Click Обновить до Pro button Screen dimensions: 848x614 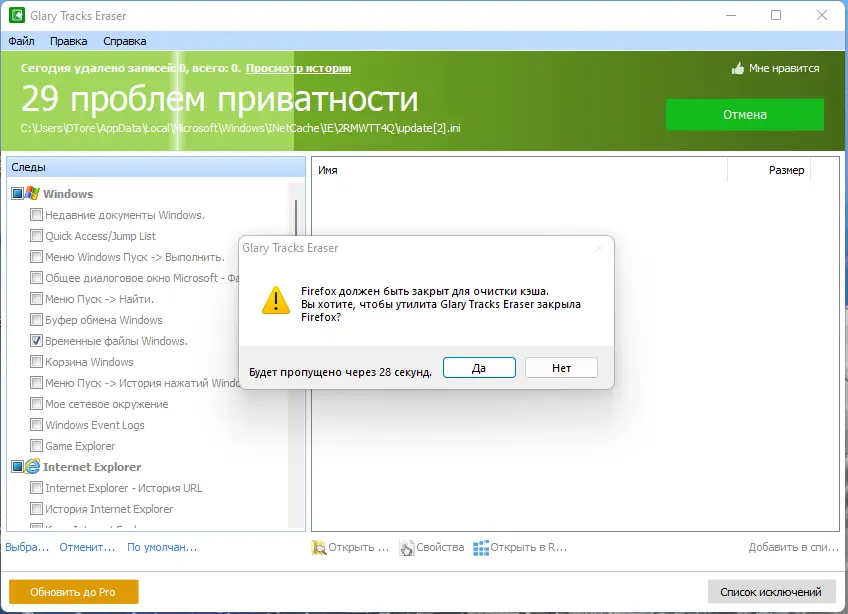(x=74, y=592)
